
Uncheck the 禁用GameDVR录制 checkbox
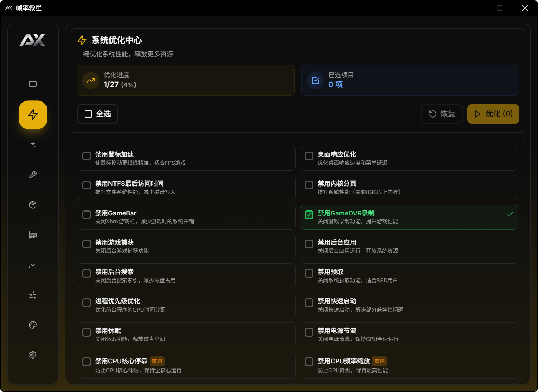[x=309, y=215]
